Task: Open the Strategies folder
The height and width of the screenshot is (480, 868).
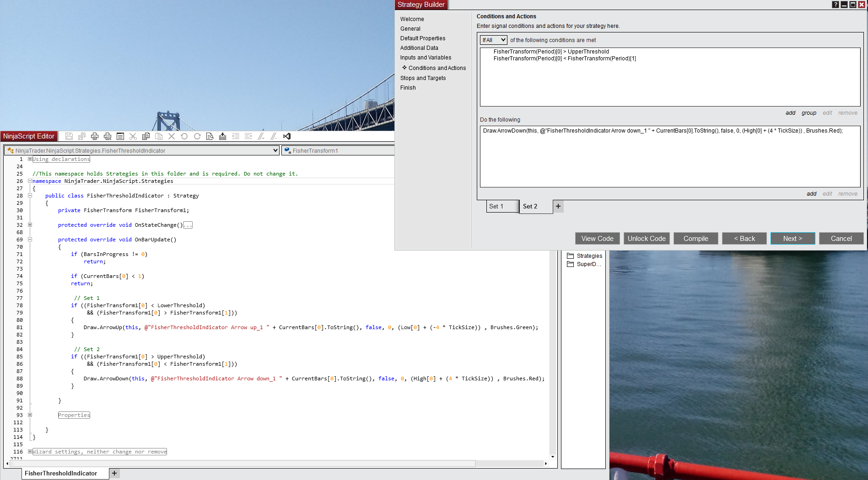Action: [x=584, y=256]
